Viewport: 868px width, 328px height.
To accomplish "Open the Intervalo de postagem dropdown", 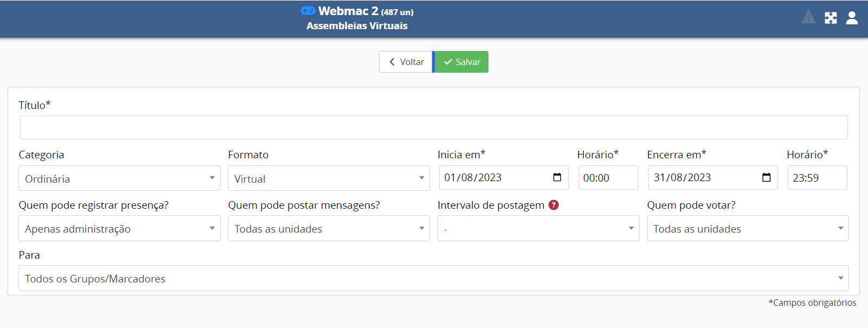I will click(x=538, y=228).
